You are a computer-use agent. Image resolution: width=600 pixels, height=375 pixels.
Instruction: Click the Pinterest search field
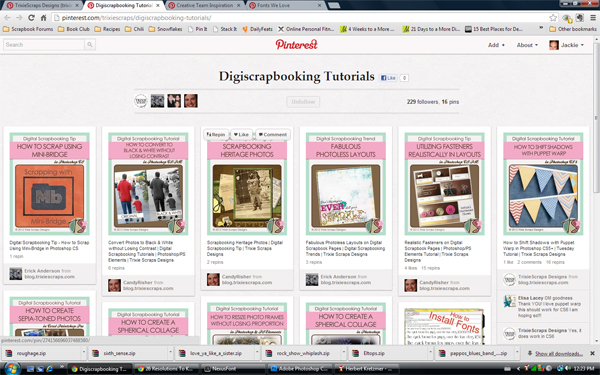pos(44,45)
